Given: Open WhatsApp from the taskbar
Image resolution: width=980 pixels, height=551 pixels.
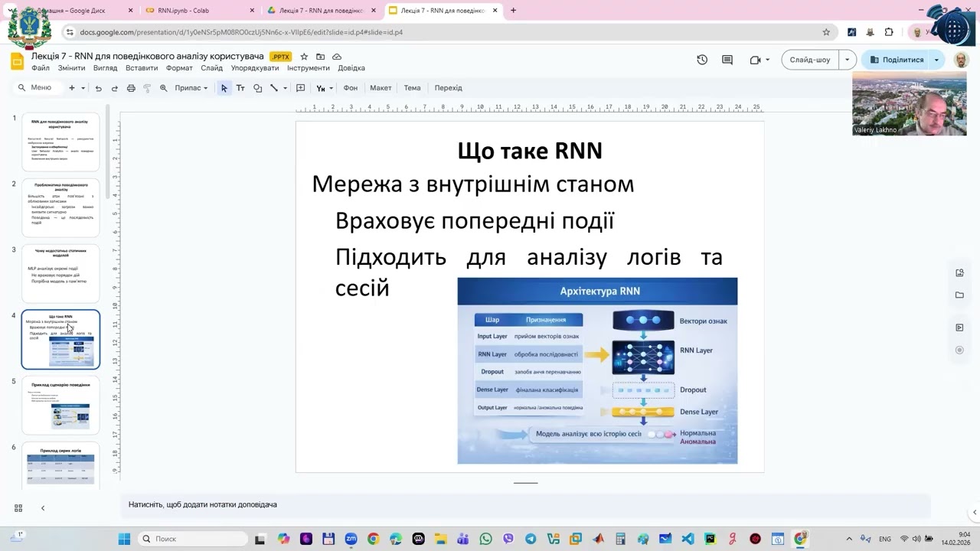Looking at the screenshot, I should pyautogui.click(x=485, y=539).
